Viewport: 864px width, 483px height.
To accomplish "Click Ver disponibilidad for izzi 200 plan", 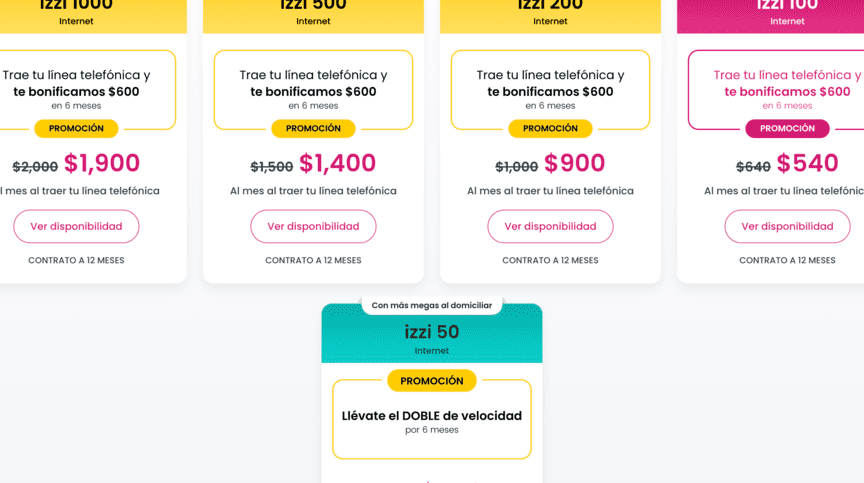I will point(550,226).
